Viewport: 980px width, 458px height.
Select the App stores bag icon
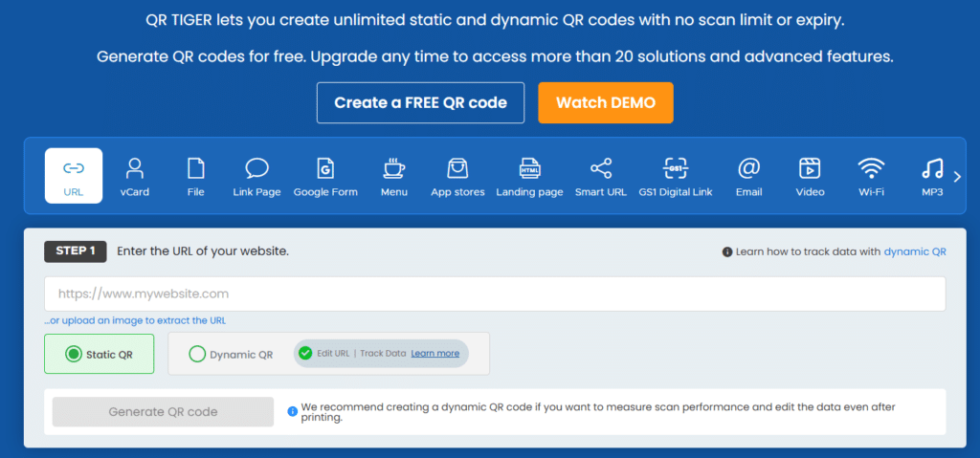(457, 168)
